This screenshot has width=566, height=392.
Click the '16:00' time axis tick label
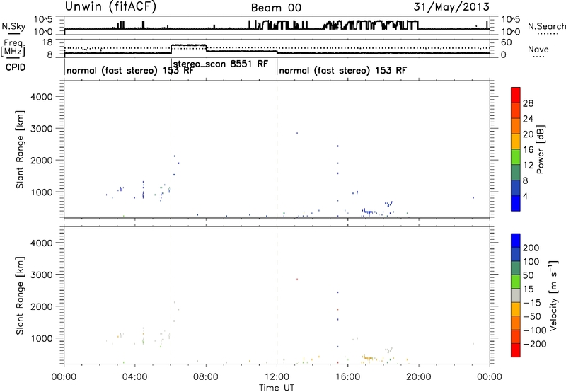(347, 377)
